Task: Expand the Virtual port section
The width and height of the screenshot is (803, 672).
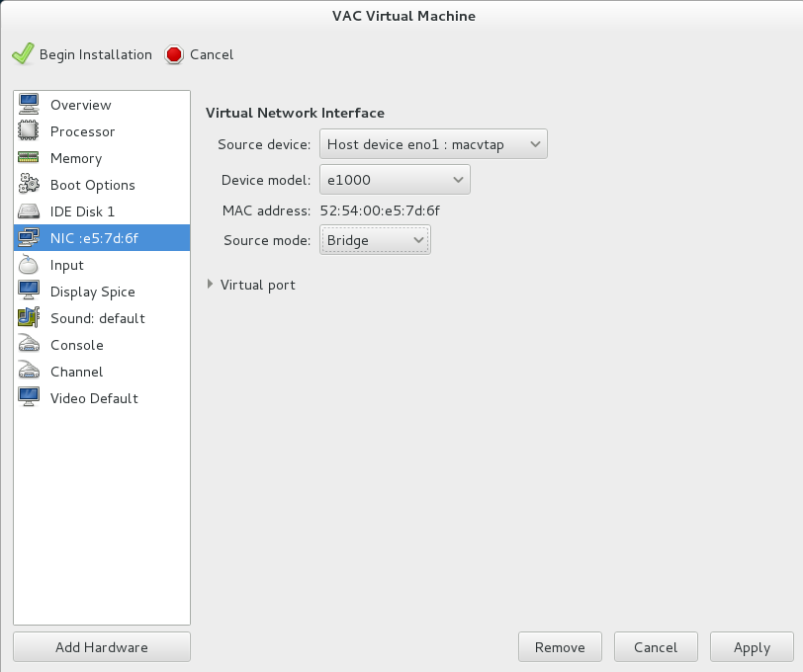Action: point(251,285)
